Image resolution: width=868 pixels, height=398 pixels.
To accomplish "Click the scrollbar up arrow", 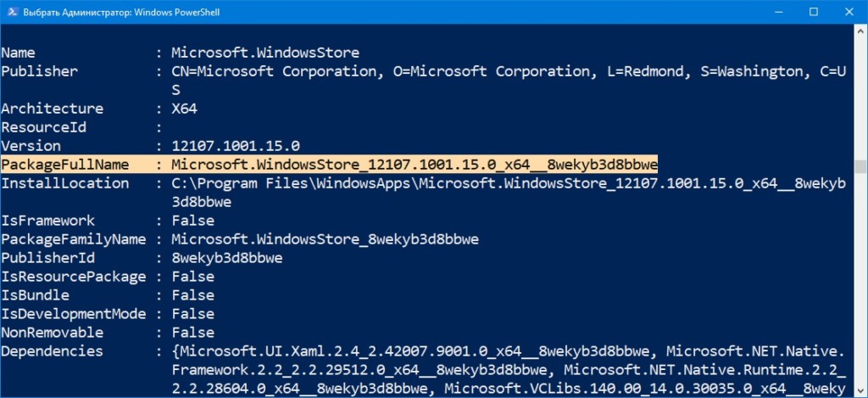I will pyautogui.click(x=860, y=31).
